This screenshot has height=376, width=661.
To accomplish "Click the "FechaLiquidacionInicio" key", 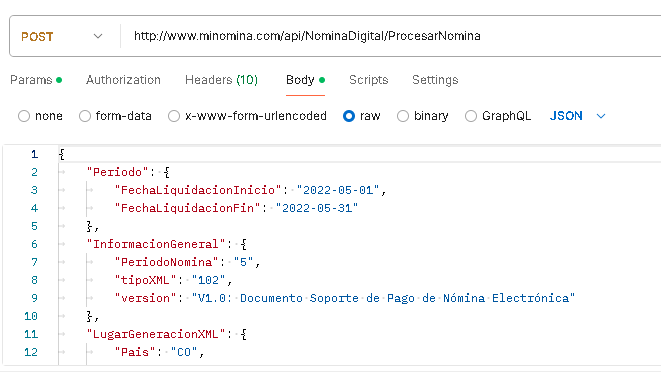I will (198, 190).
